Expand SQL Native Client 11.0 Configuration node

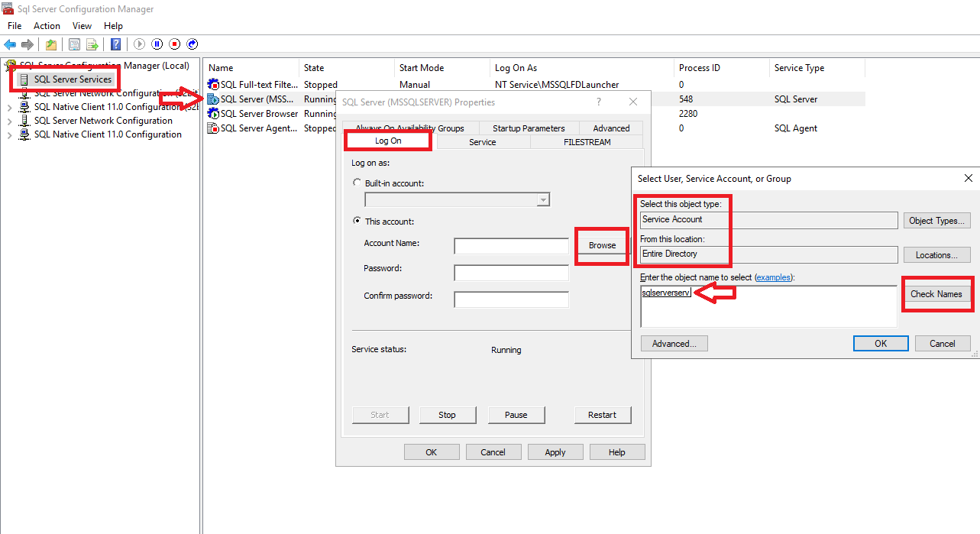(x=8, y=134)
